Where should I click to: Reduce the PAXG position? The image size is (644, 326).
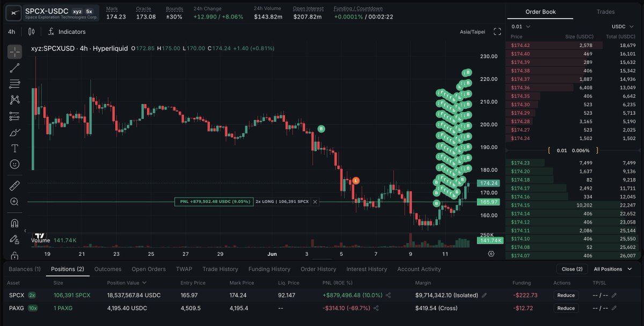566,308
